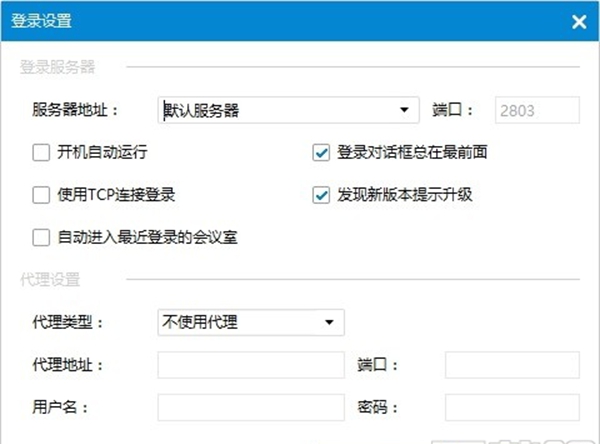Expand the 代理类型 dropdown arrow
The width and height of the screenshot is (600, 444).
coord(329,322)
